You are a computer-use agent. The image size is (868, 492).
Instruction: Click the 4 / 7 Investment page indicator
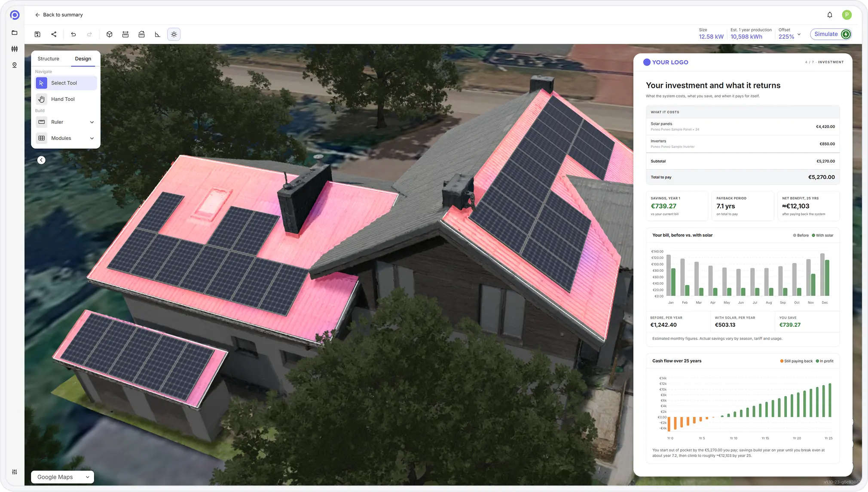824,62
